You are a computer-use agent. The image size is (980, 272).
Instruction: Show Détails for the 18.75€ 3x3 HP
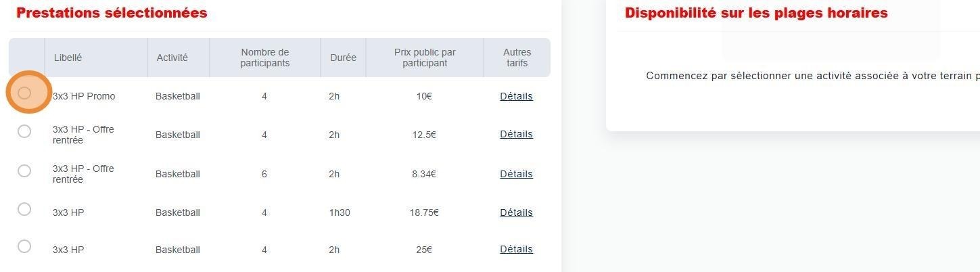(516, 212)
